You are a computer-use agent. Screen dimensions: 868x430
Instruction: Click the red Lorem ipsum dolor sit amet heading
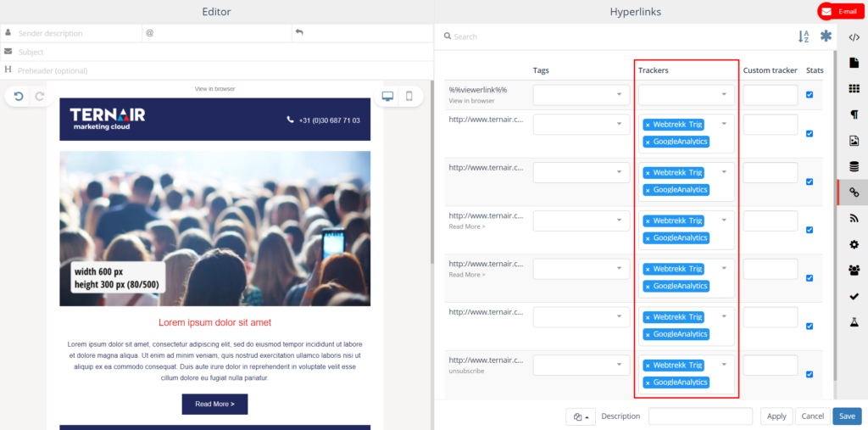coord(214,322)
